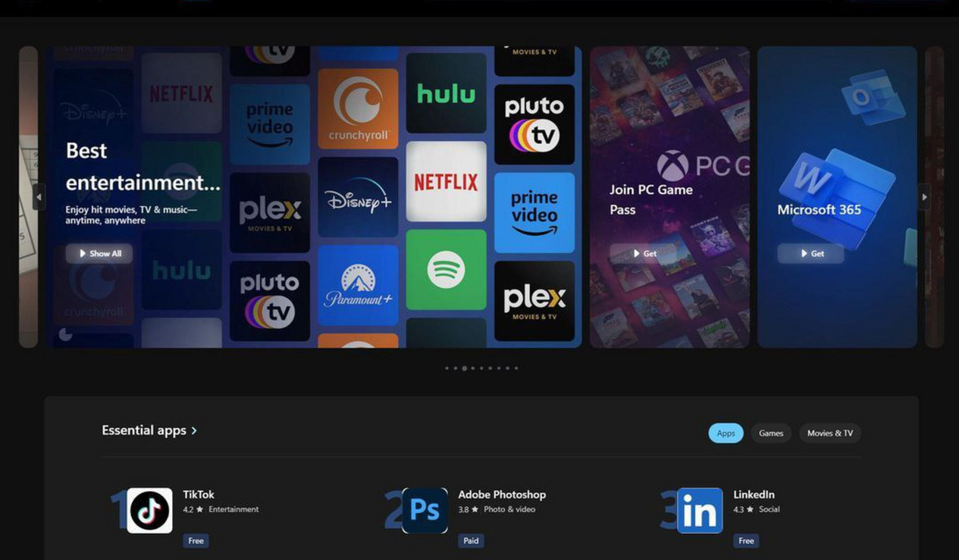The height and width of the screenshot is (560, 959).
Task: Click LinkedIn's 4.3 star rating
Action: pos(743,509)
